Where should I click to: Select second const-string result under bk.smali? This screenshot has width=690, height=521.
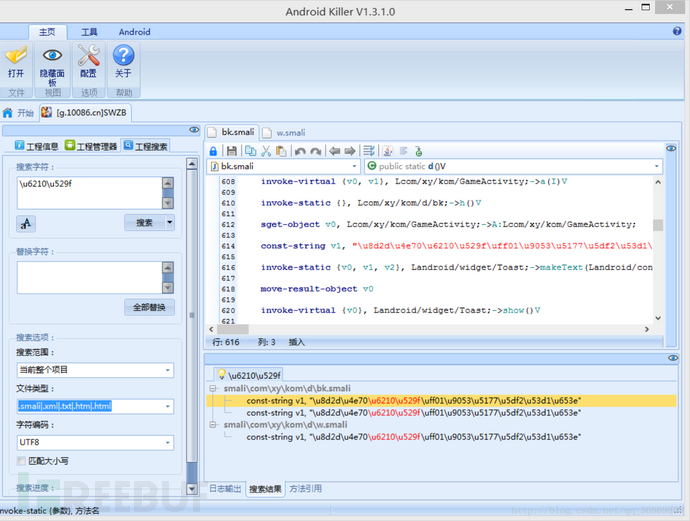[414, 413]
